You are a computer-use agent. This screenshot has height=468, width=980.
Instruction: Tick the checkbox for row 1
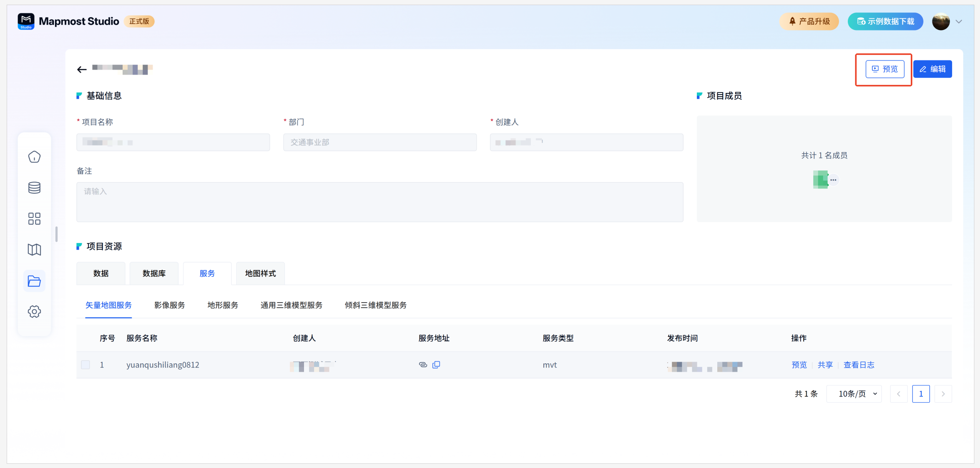click(x=85, y=365)
